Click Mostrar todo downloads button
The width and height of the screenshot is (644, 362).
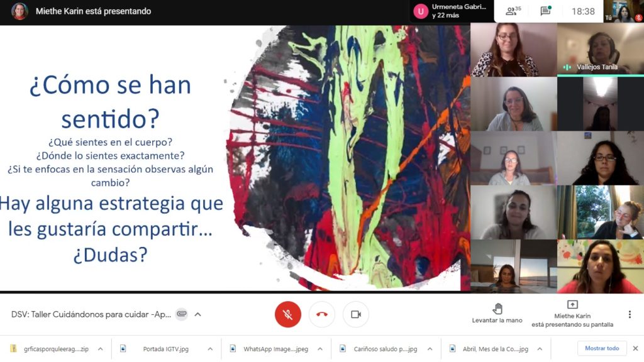tap(602, 348)
